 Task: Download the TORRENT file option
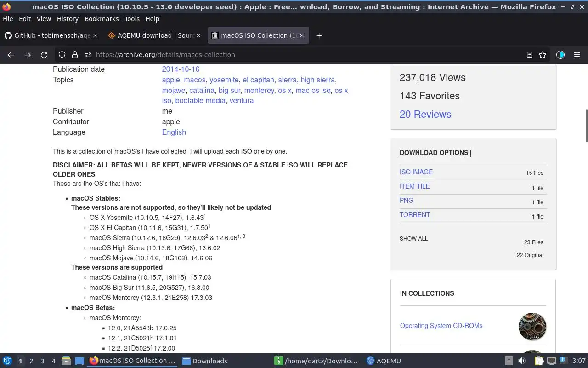tap(415, 215)
